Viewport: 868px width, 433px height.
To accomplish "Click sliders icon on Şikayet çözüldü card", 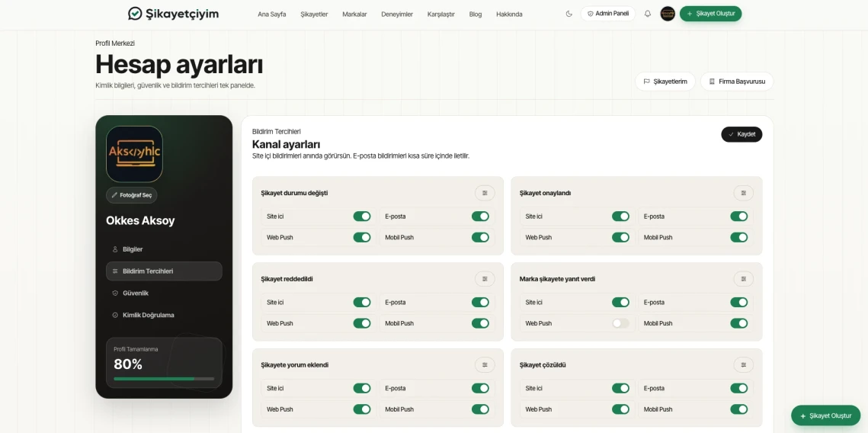I will (x=744, y=365).
